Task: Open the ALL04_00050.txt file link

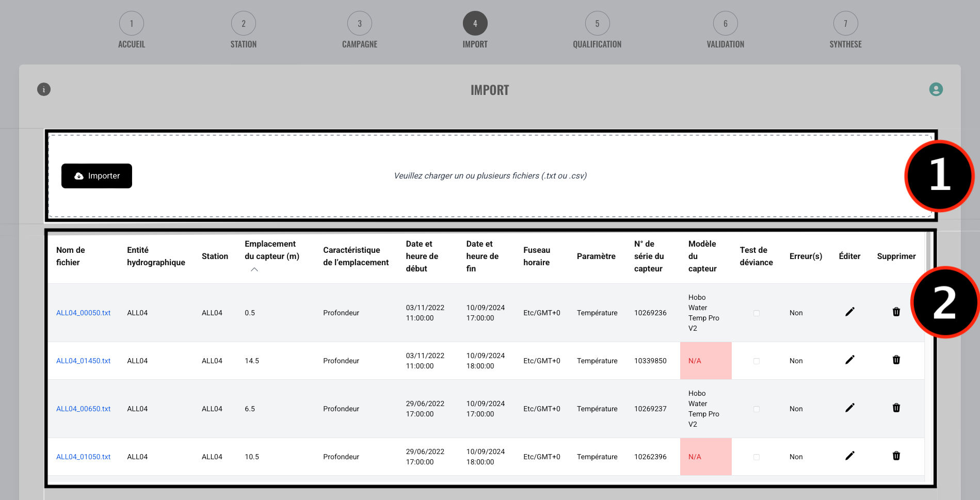Action: [x=84, y=313]
